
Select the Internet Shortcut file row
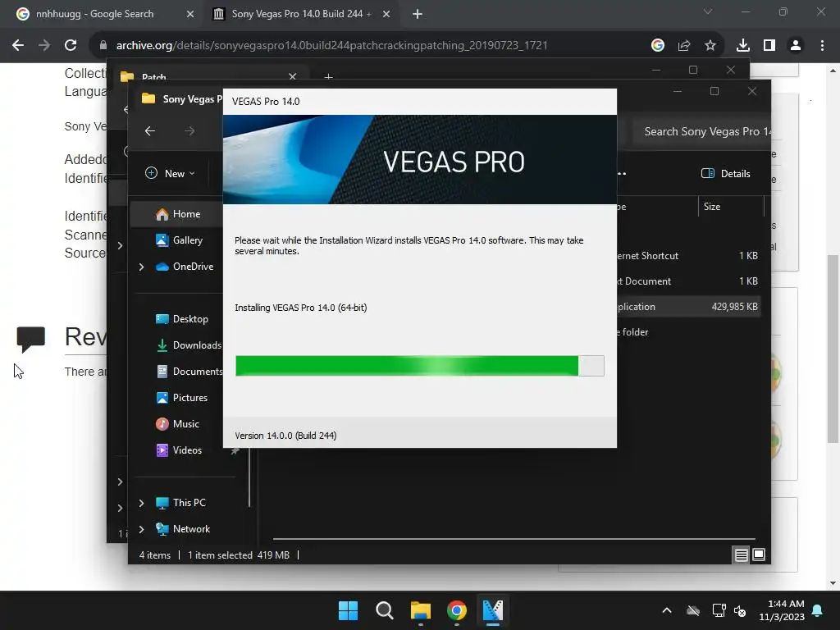pos(688,256)
